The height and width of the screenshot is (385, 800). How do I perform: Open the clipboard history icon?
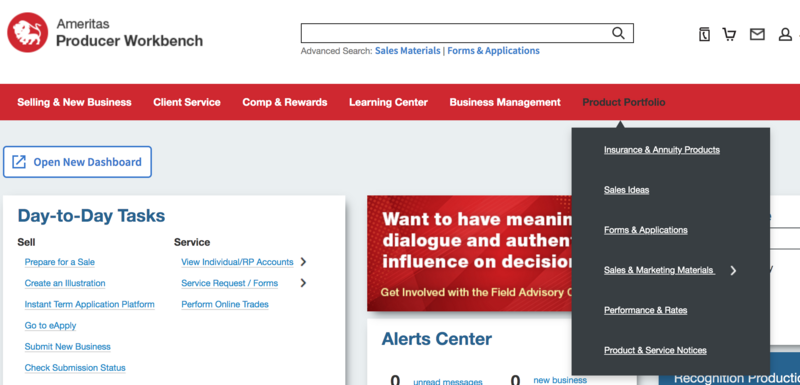point(704,34)
